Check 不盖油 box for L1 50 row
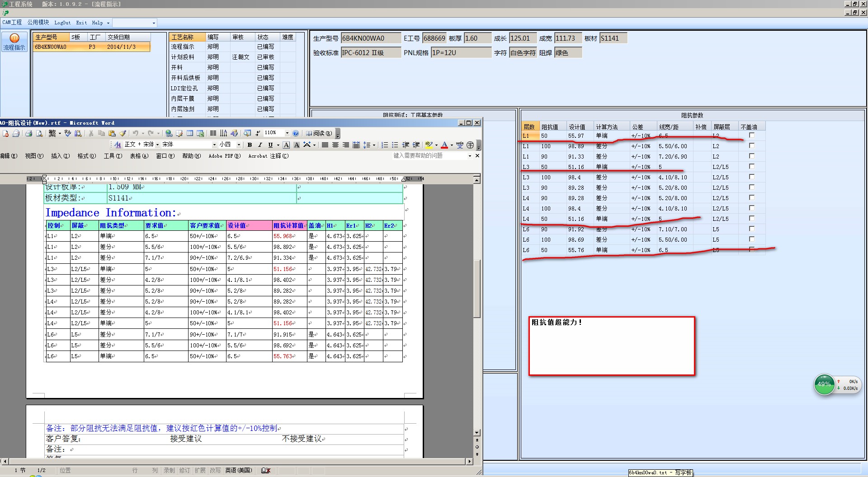868x477 pixels. (751, 135)
